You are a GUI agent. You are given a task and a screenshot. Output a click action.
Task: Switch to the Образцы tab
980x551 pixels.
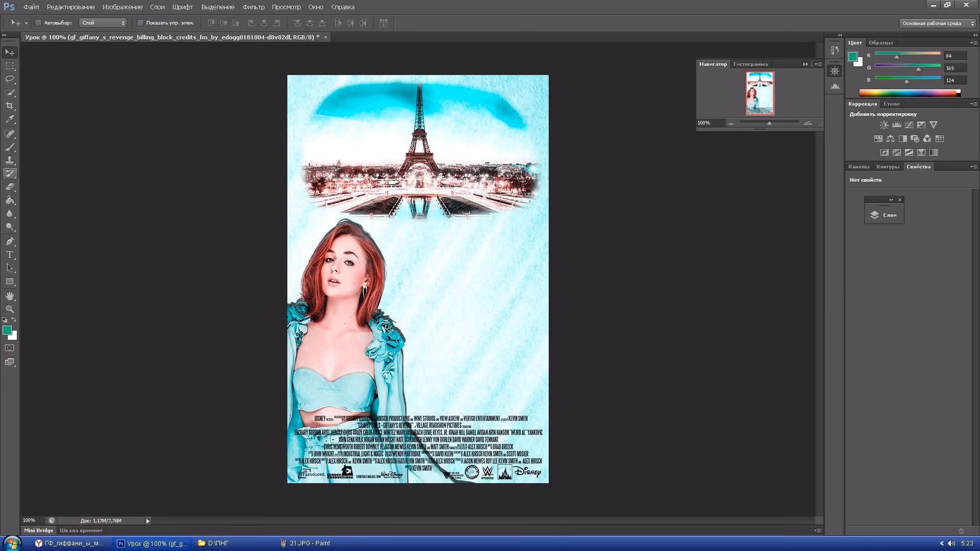pyautogui.click(x=881, y=43)
